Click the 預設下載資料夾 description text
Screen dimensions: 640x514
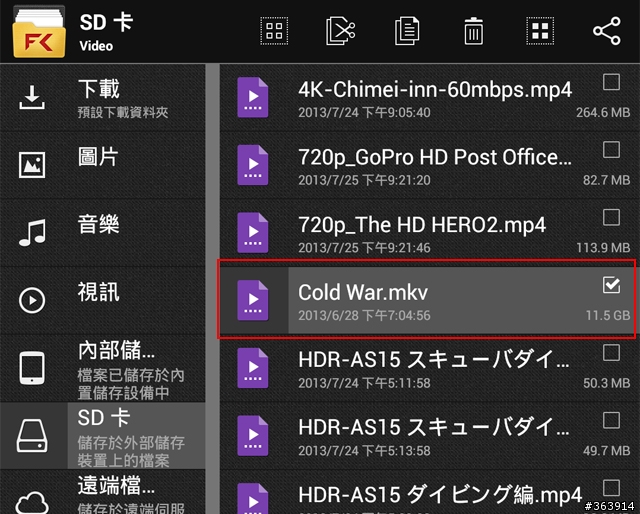click(x=123, y=112)
